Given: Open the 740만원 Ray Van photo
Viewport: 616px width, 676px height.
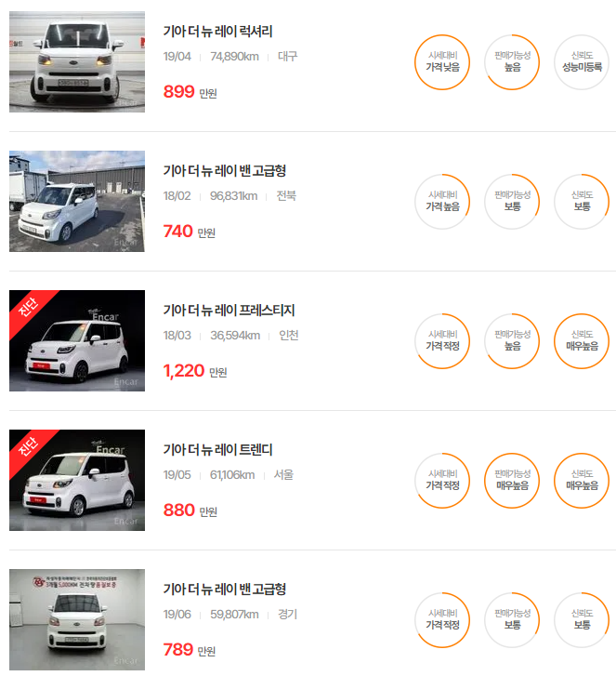Looking at the screenshot, I should [x=77, y=201].
